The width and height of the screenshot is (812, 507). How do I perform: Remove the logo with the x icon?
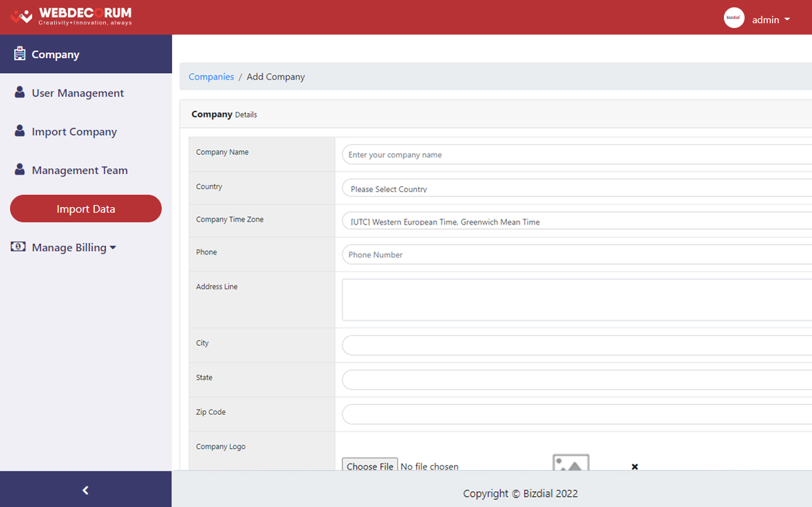[635, 467]
